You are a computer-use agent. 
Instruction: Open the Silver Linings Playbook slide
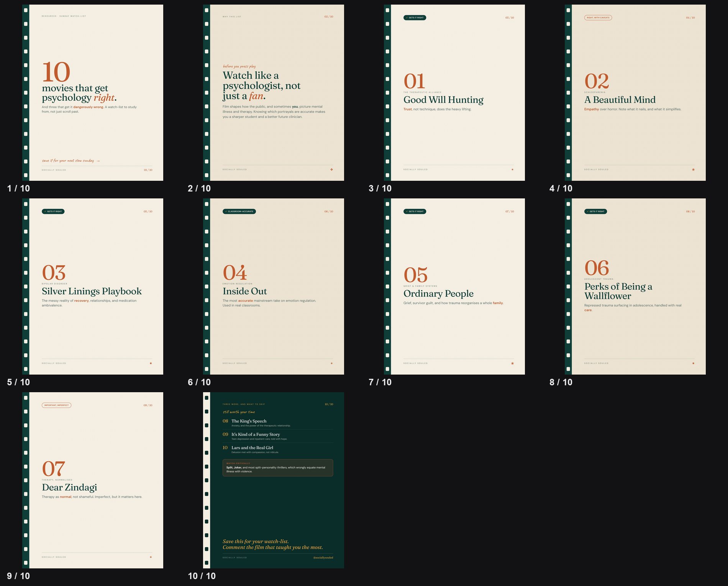pos(93,286)
